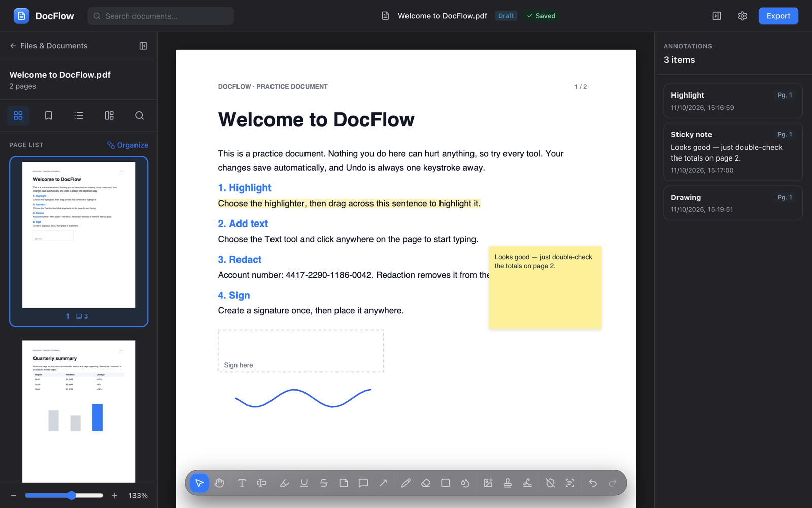Image resolution: width=812 pixels, height=508 pixels.
Task: Select the stamp tool
Action: 507,483
